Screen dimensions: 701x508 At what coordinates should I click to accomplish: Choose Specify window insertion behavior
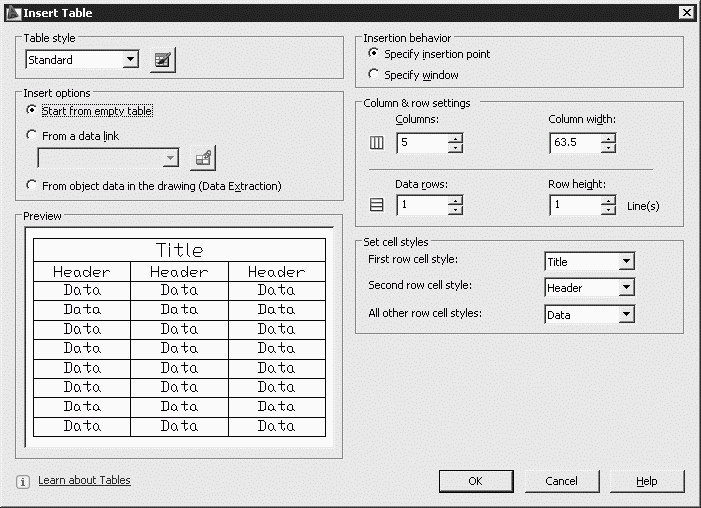374,75
